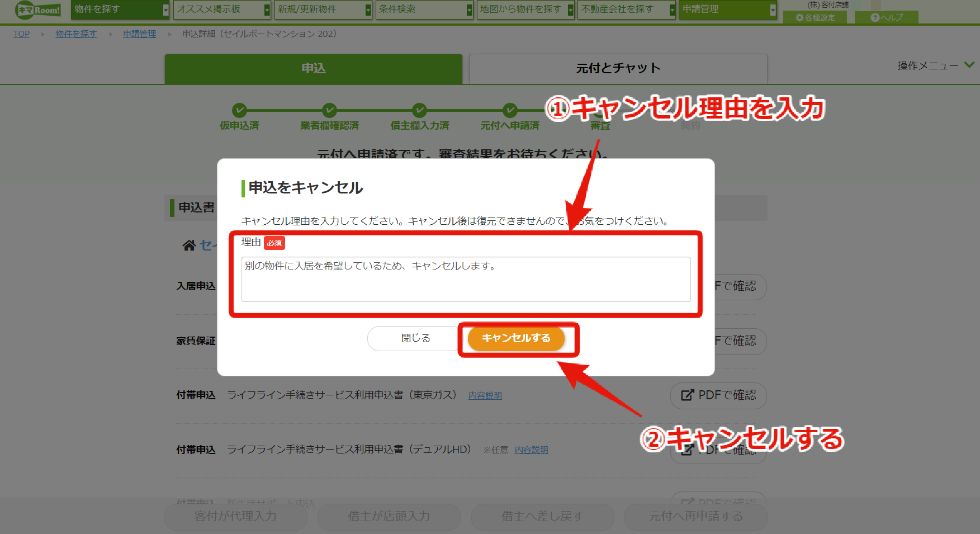Open 内容説明 link for デュアルHD

pyautogui.click(x=531, y=450)
